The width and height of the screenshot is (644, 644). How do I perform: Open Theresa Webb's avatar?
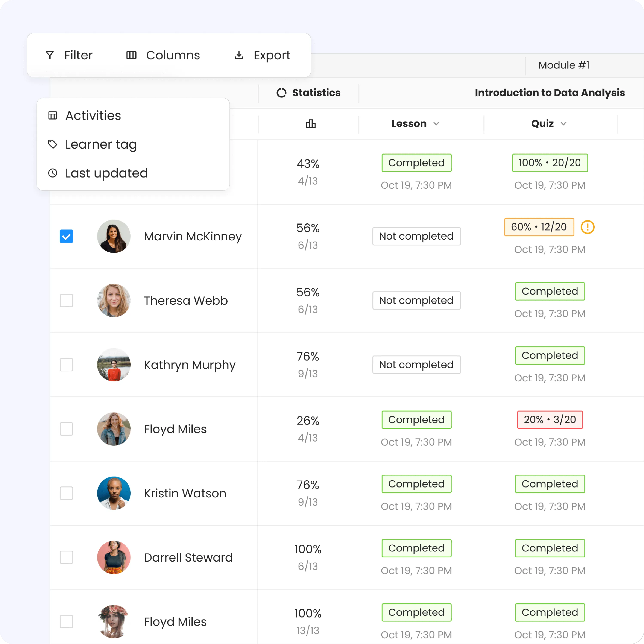pyautogui.click(x=114, y=301)
